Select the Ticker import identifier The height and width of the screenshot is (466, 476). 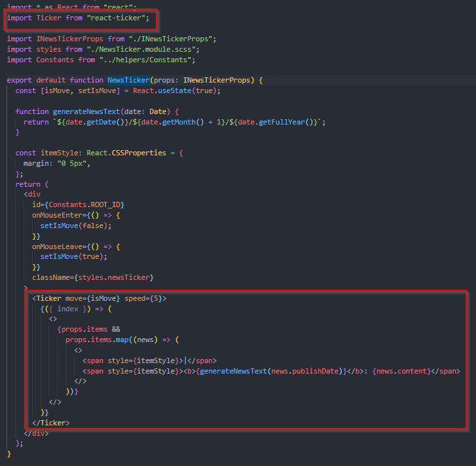pos(49,18)
